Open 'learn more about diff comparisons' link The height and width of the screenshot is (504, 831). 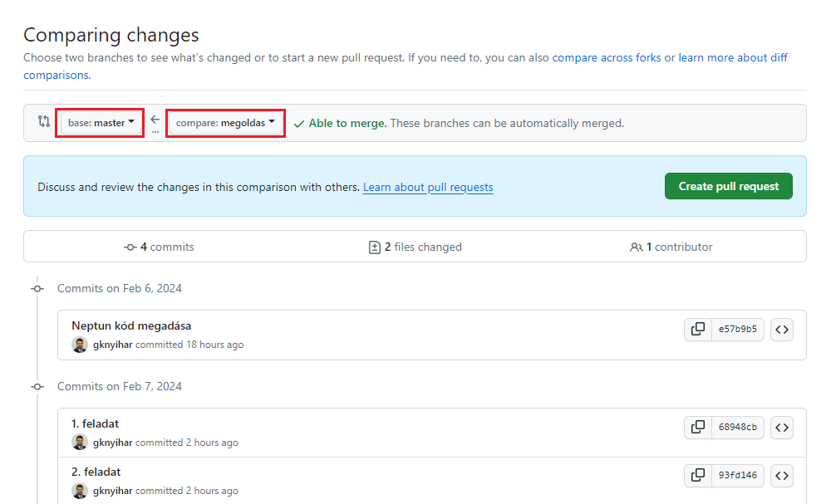(732, 58)
